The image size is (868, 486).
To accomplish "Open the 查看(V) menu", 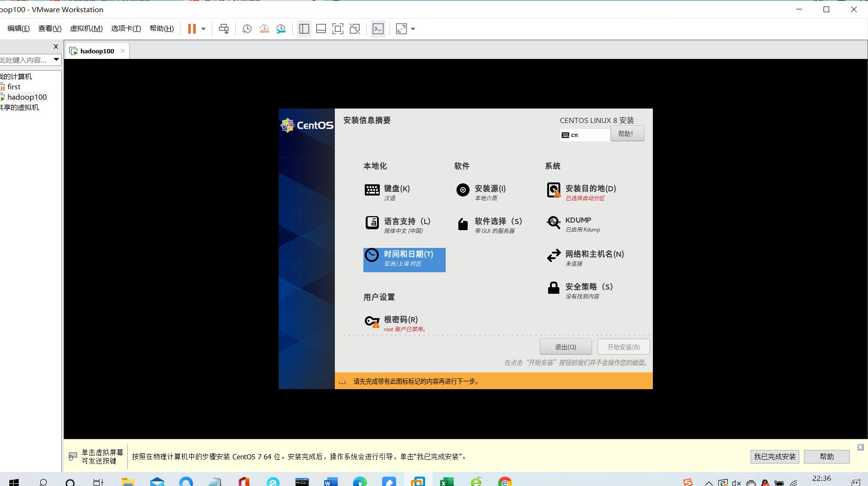I will (x=50, y=29).
